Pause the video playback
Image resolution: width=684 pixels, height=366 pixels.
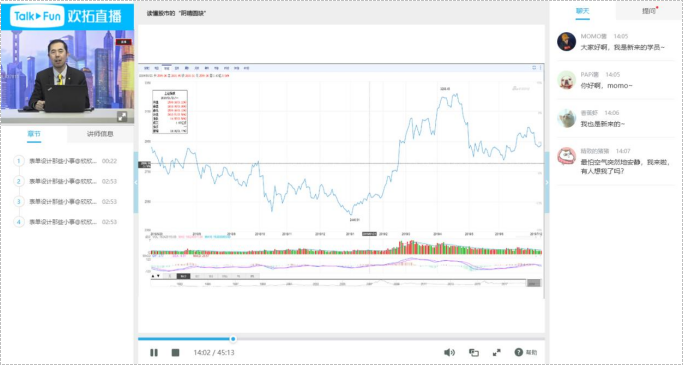coord(154,352)
